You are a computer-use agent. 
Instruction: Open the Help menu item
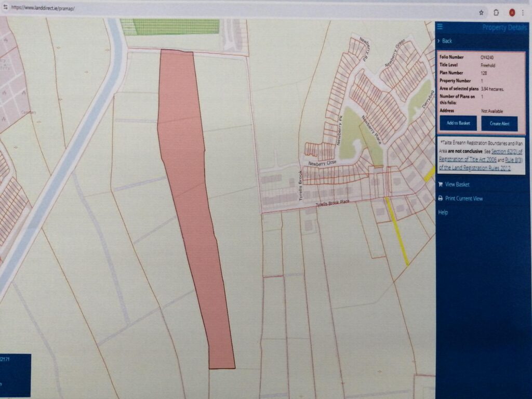click(443, 212)
